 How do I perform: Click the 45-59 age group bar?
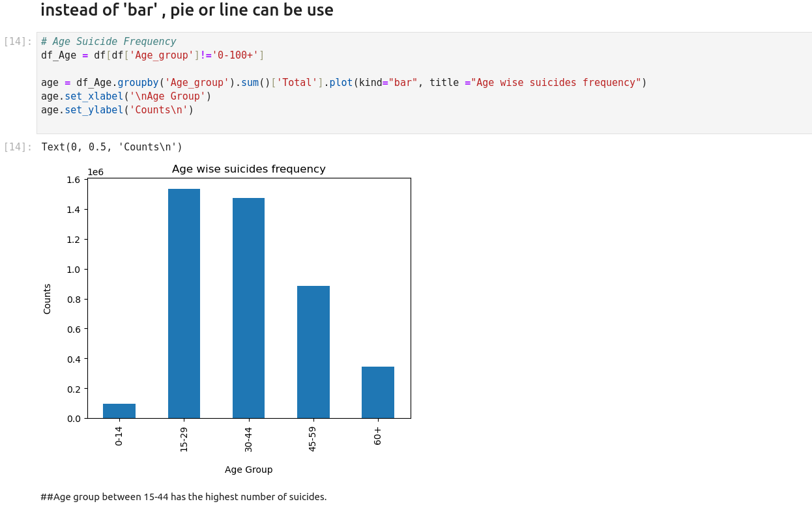pos(313,352)
